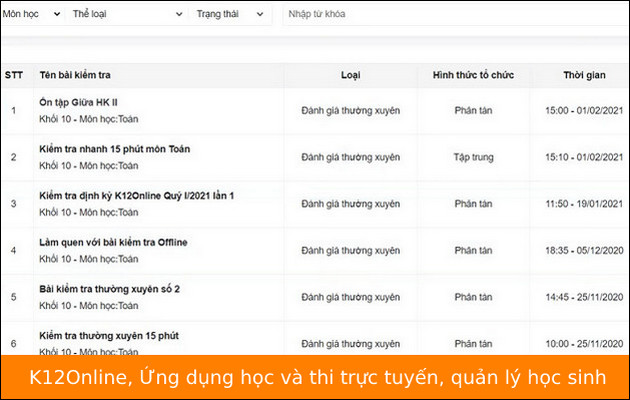Open Kiểm tra định kỳ K12Online Quý I/2021

coord(137,196)
